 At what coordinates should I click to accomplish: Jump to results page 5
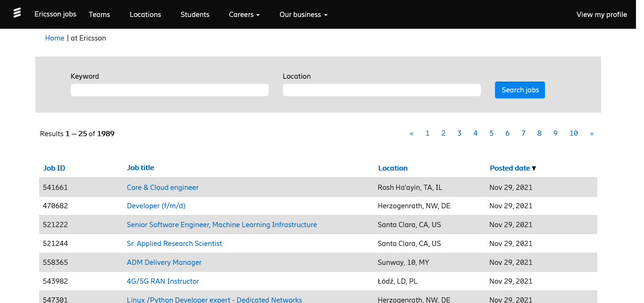[491, 133]
